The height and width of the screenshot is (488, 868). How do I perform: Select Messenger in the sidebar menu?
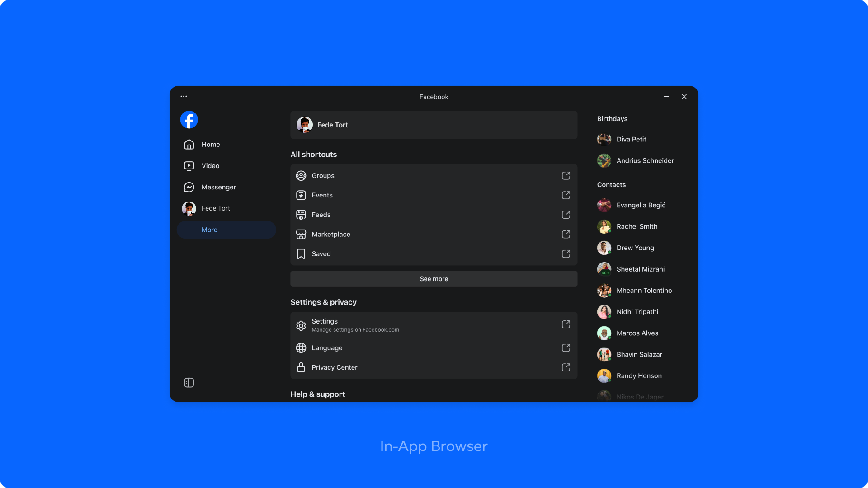(226, 187)
